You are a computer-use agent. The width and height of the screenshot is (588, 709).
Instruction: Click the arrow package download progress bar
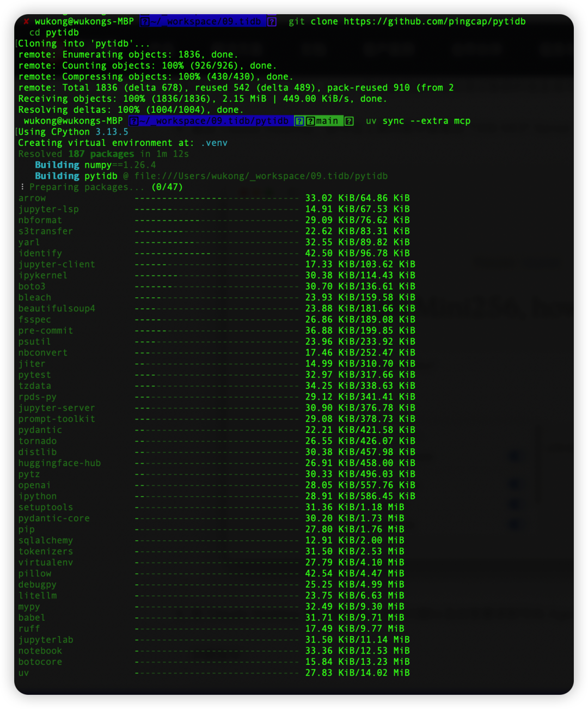(x=217, y=198)
